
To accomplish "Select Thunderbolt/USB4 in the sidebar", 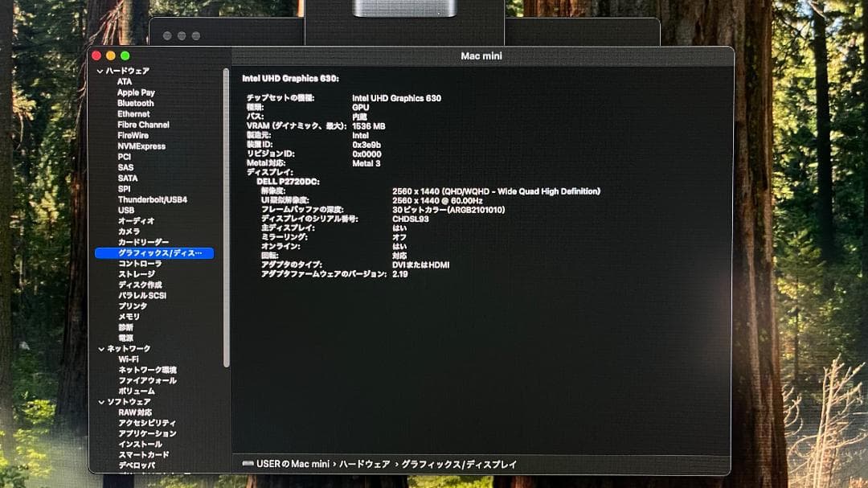I will pos(153,199).
